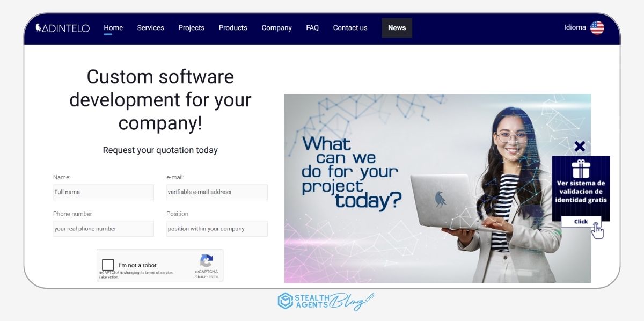
Task: Select the US flag language icon
Action: coord(597,28)
